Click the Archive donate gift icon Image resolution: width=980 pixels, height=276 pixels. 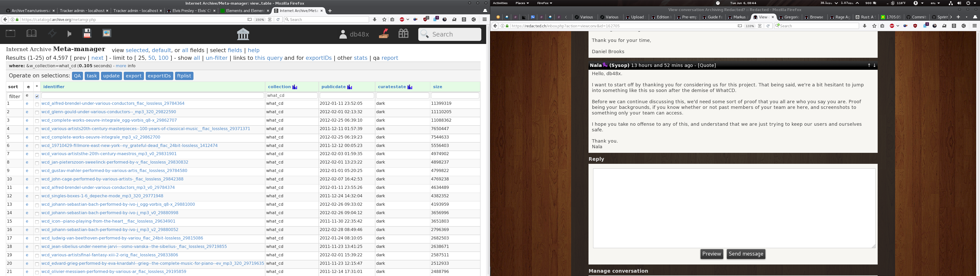(403, 33)
